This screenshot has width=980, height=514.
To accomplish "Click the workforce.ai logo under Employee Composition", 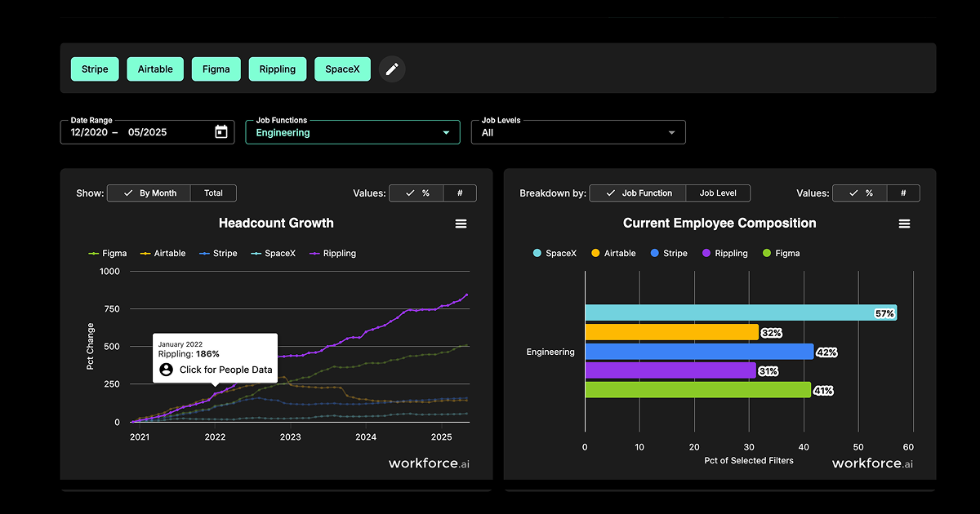I will click(x=871, y=463).
